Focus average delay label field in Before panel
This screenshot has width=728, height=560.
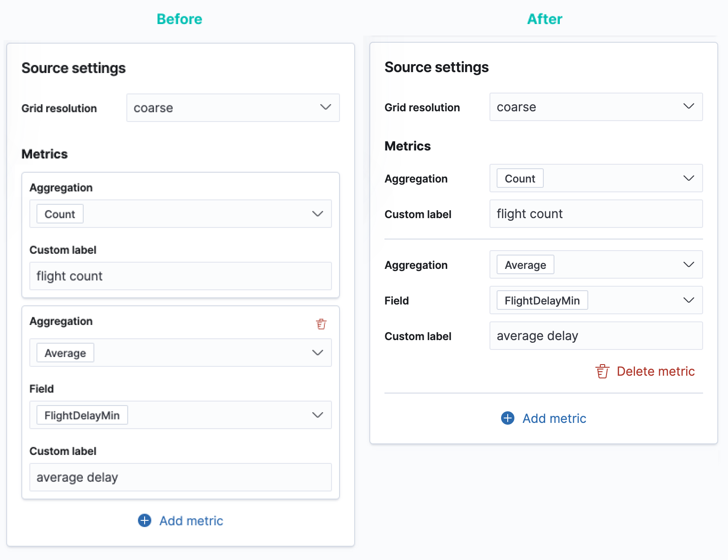[x=180, y=477]
